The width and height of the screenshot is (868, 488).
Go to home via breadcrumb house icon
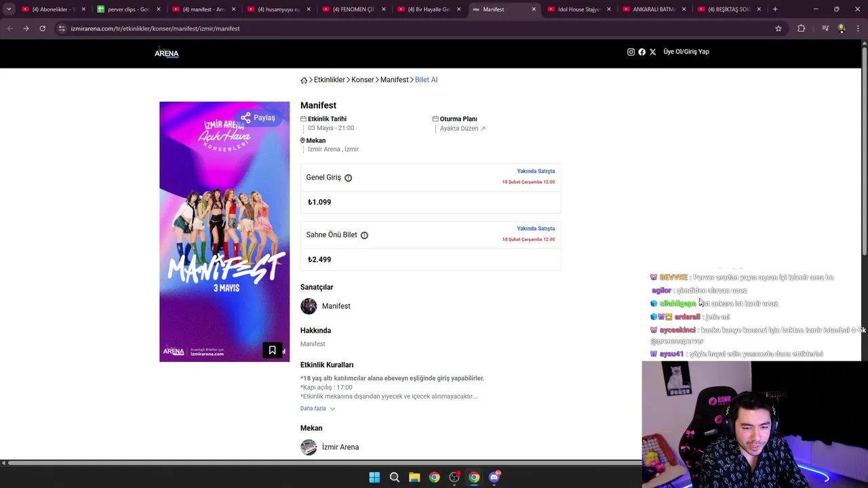[x=304, y=80]
